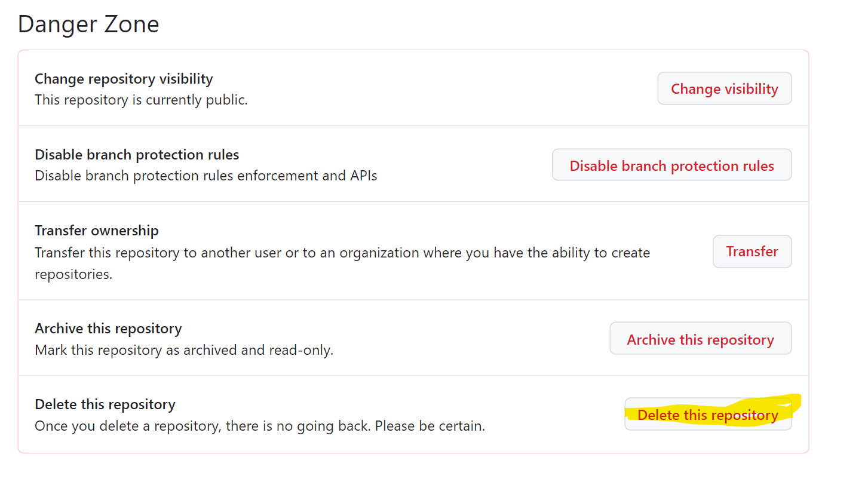This screenshot has height=491, width=868.
Task: Click the highlighted Delete this repository button
Action: [708, 414]
